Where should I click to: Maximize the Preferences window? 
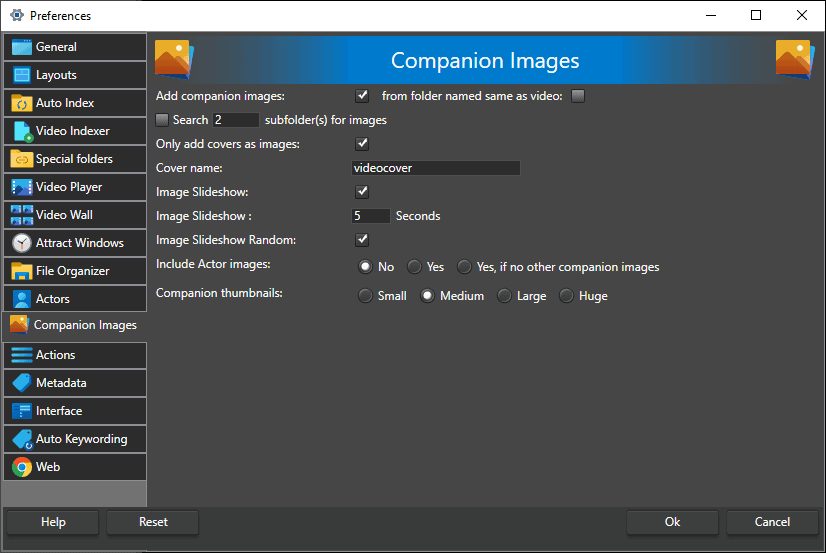756,15
